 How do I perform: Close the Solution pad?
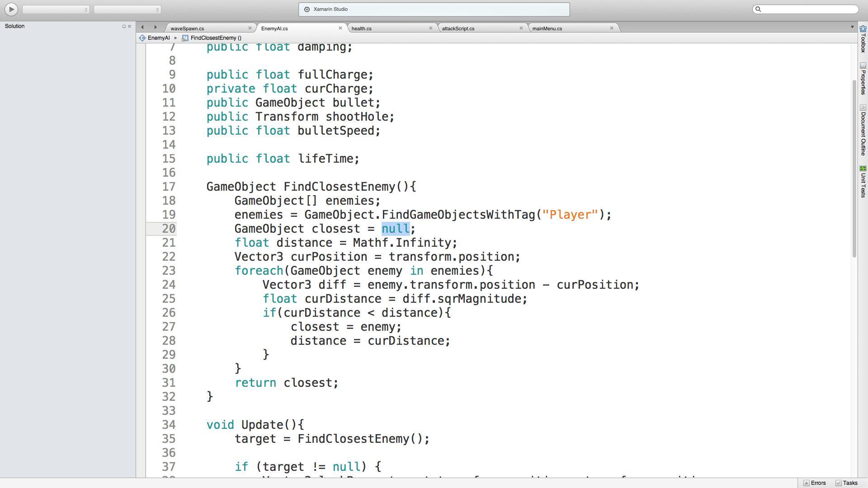(x=130, y=26)
